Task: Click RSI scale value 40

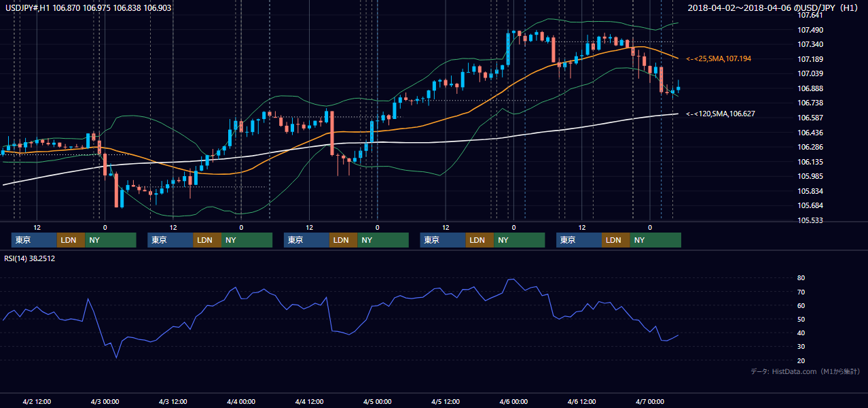Action: tap(801, 333)
